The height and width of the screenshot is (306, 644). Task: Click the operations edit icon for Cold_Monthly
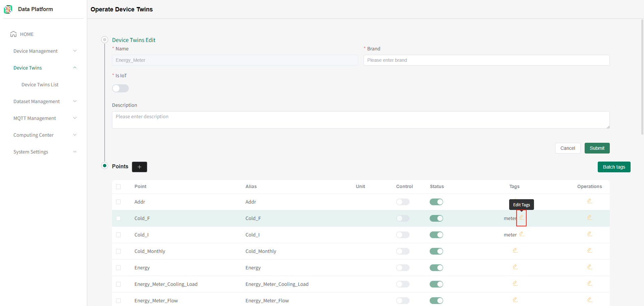(x=589, y=251)
